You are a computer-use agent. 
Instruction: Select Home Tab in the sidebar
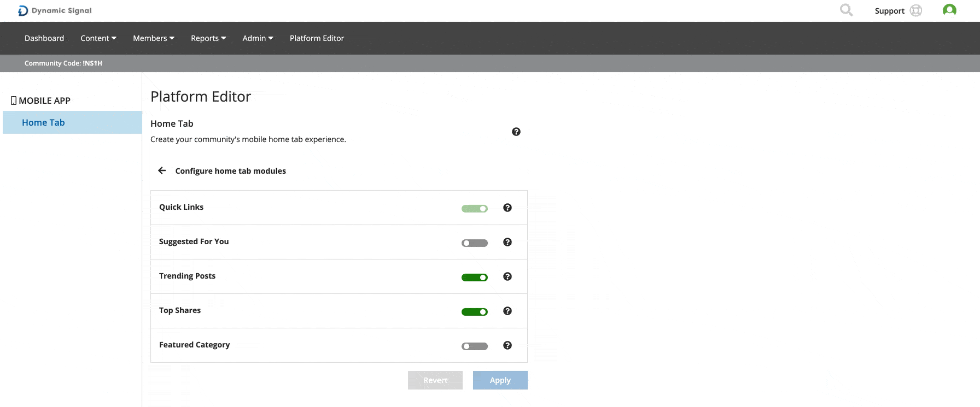(x=72, y=122)
